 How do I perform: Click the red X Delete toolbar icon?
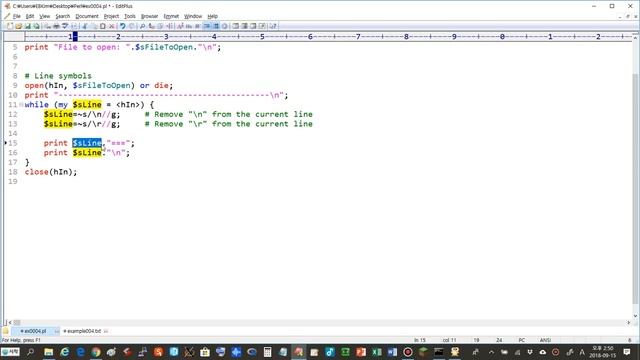click(112, 26)
